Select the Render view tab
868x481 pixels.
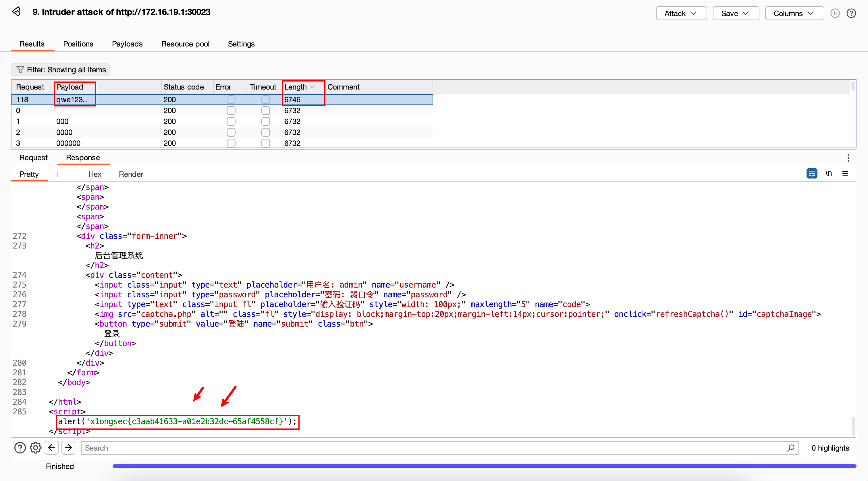[x=131, y=174]
